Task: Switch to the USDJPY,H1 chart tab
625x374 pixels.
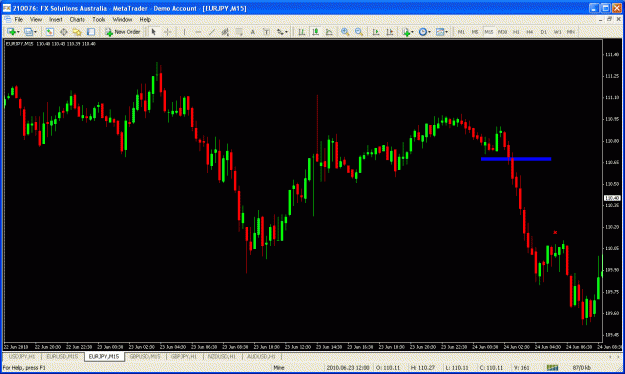Action: click(x=22, y=356)
